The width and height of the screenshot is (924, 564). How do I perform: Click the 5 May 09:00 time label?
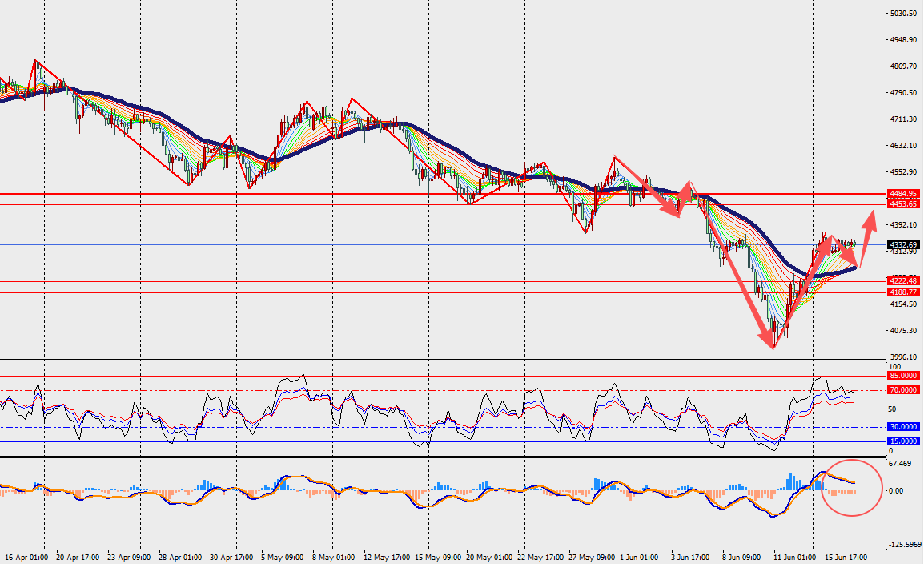coord(283,557)
